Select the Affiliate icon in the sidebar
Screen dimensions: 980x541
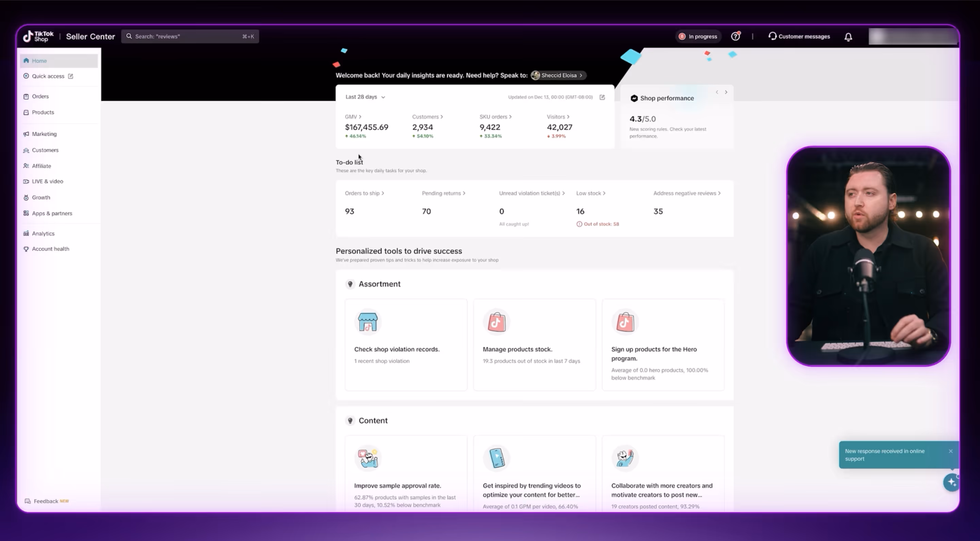[x=26, y=166]
